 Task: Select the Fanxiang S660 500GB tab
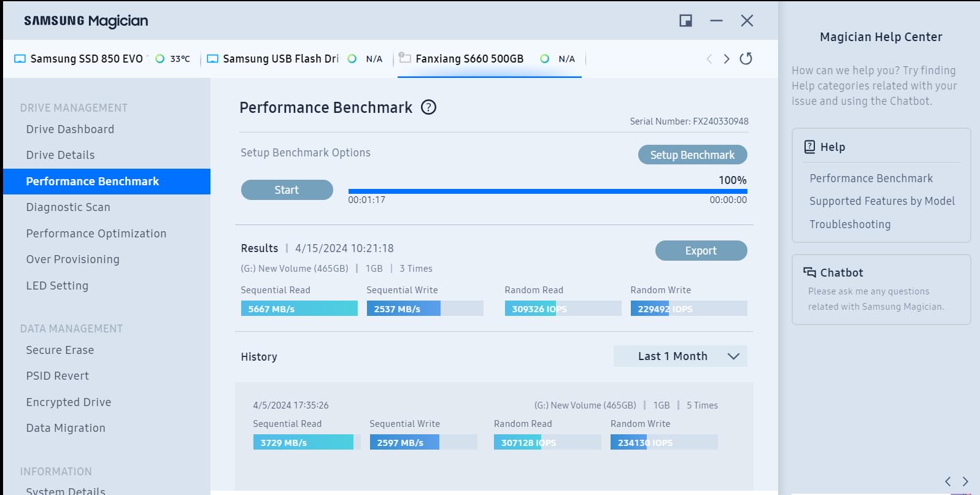(489, 59)
